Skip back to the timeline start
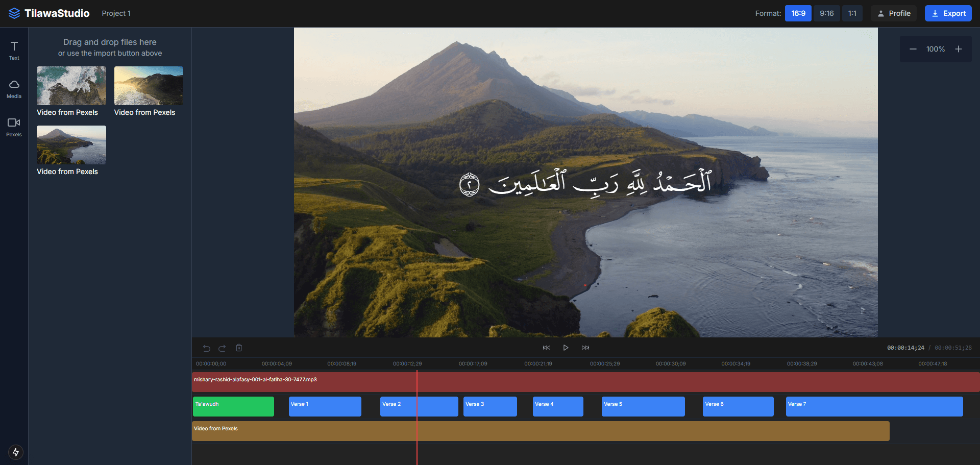 (546, 348)
